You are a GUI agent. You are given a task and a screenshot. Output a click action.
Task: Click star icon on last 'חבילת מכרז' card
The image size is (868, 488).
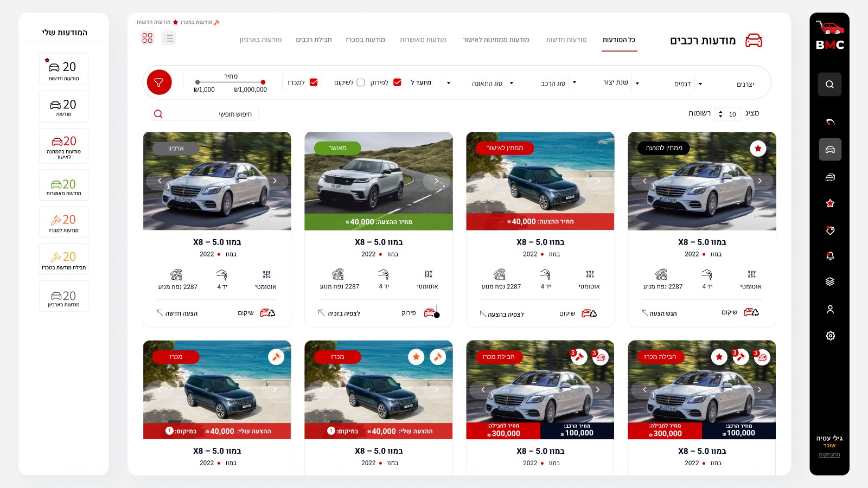719,357
